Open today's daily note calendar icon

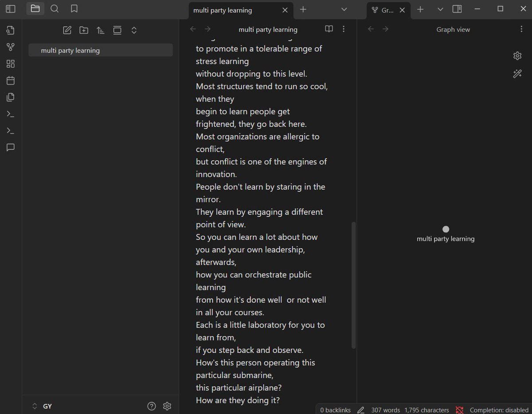click(11, 81)
